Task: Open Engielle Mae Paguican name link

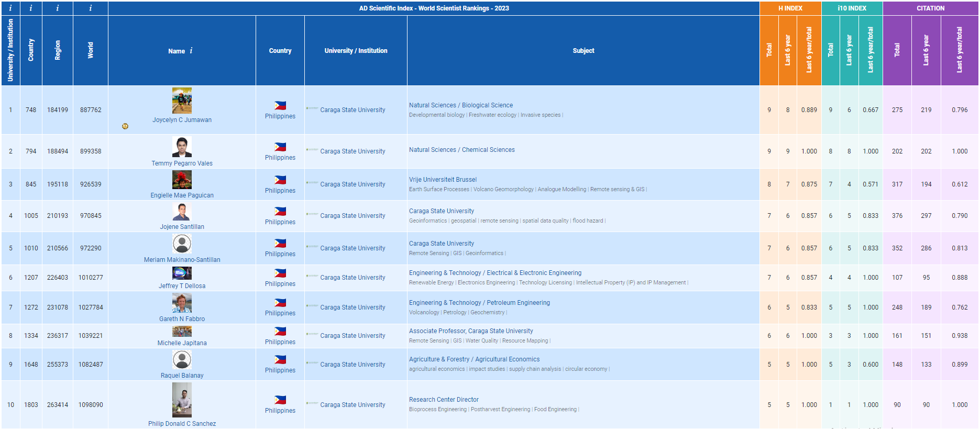Action: pyautogui.click(x=182, y=195)
